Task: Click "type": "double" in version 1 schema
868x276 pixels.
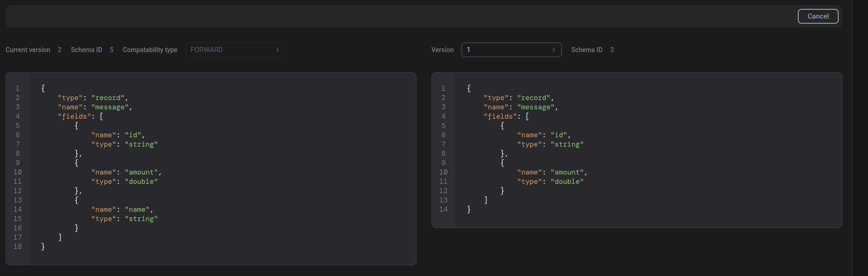Action: tap(550, 182)
